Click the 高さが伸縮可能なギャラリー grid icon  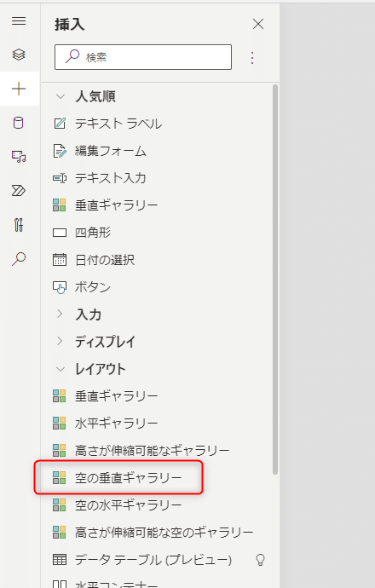[60, 451]
